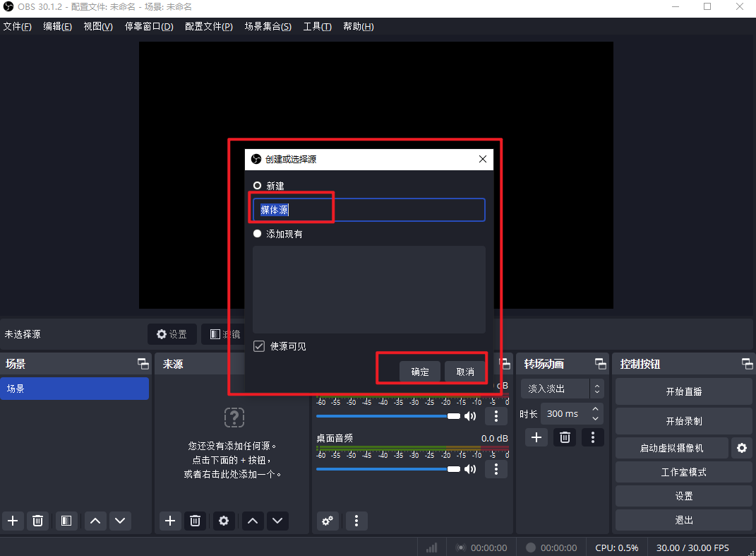Click the 确定 button in dialog

[420, 372]
